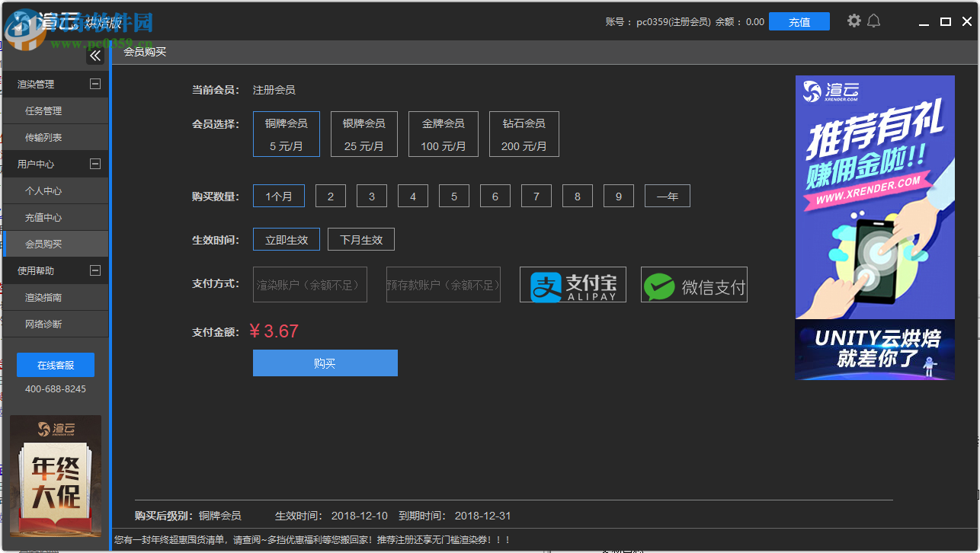Select 2 months purchase quantity
This screenshot has height=553, width=980.
click(331, 196)
